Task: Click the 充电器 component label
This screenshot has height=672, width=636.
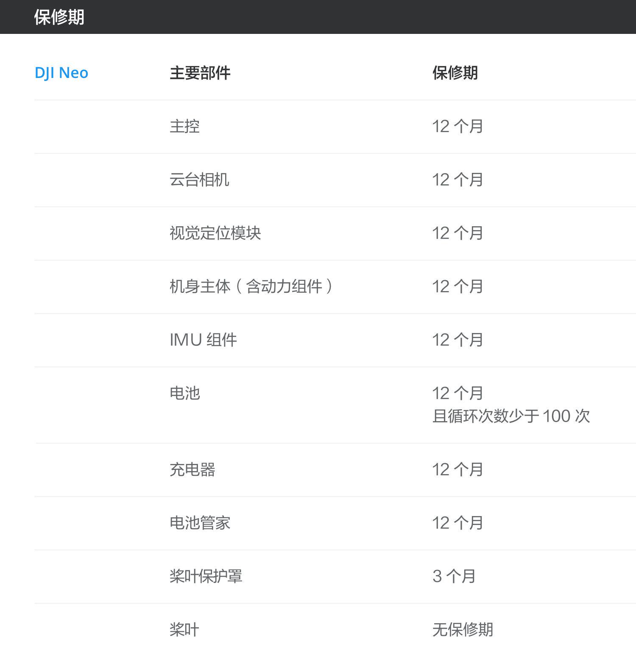Action: pyautogui.click(x=192, y=469)
